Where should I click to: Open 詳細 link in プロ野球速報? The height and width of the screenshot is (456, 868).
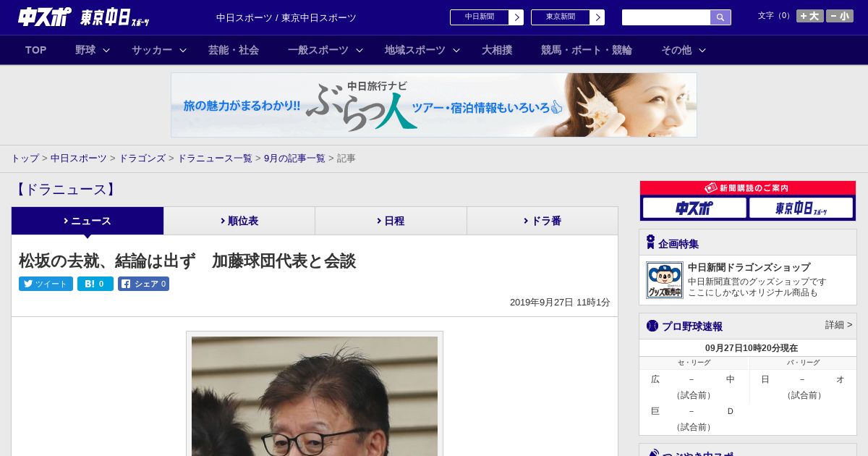pyautogui.click(x=839, y=325)
